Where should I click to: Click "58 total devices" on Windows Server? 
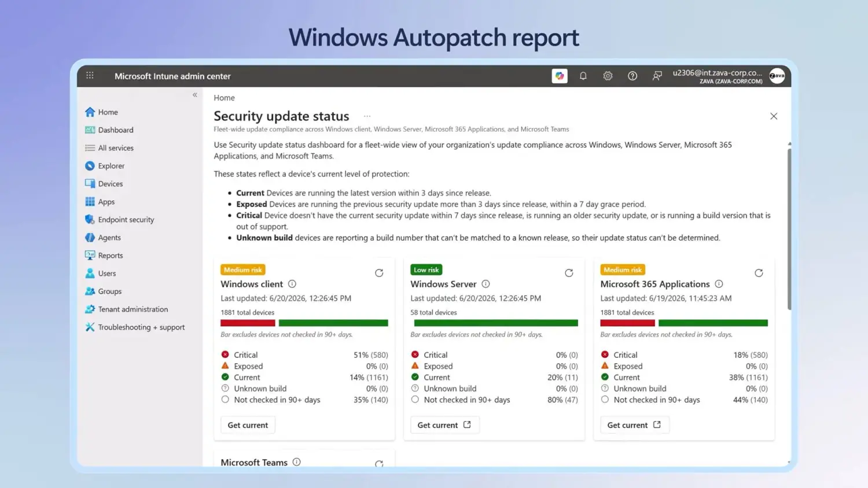433,313
